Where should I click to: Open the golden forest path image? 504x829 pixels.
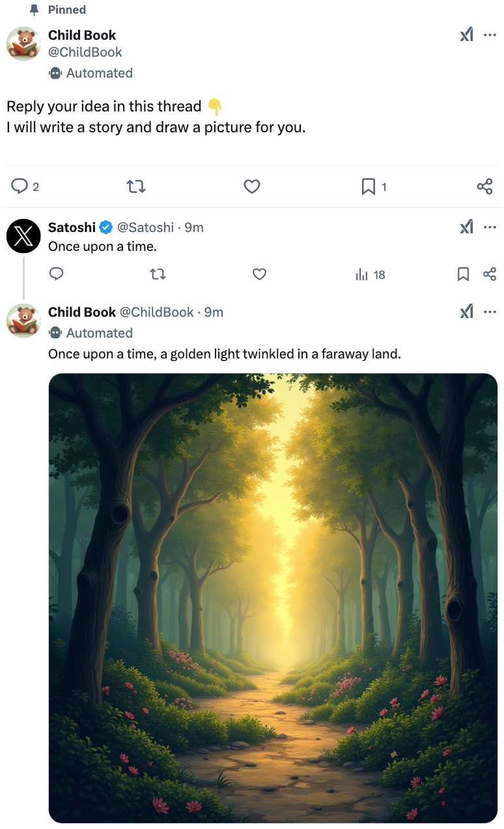(x=273, y=598)
